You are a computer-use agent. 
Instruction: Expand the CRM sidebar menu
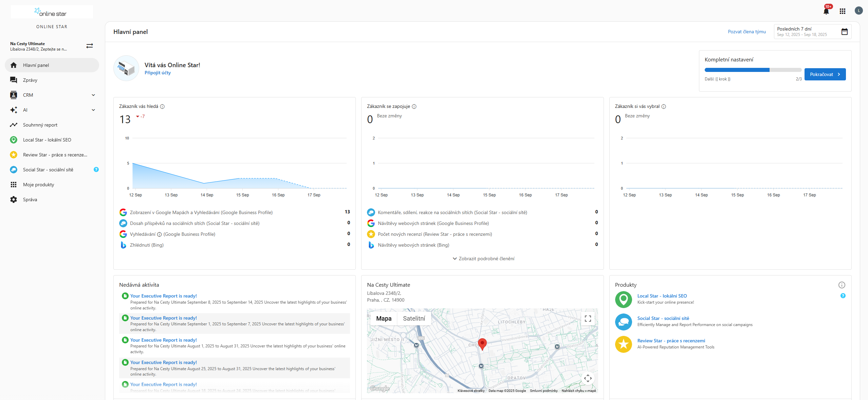93,95
